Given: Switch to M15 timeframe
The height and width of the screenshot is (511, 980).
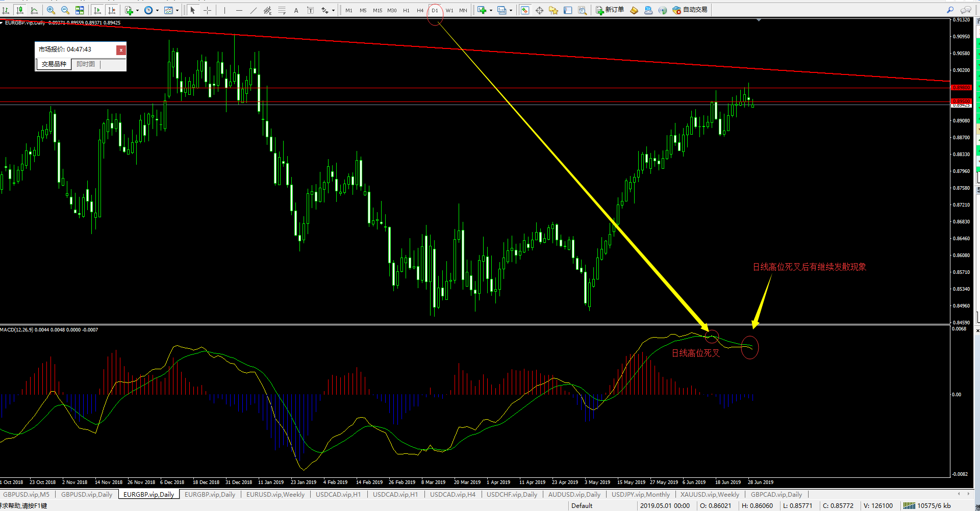Looking at the screenshot, I should pyautogui.click(x=378, y=10).
